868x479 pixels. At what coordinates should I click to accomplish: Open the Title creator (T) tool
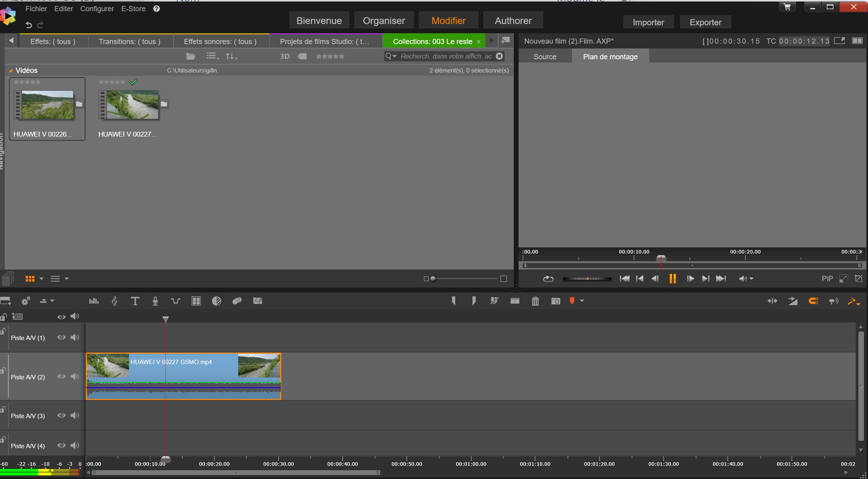135,301
